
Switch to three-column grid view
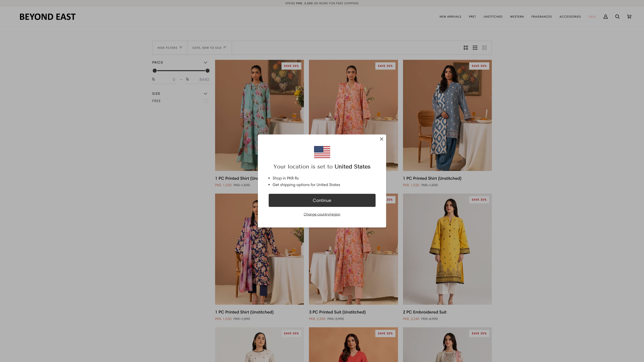(x=475, y=48)
